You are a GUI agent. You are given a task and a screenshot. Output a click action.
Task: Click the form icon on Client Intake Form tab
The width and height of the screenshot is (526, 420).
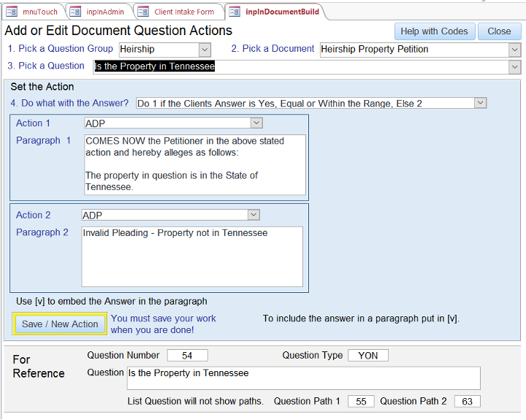point(143,12)
